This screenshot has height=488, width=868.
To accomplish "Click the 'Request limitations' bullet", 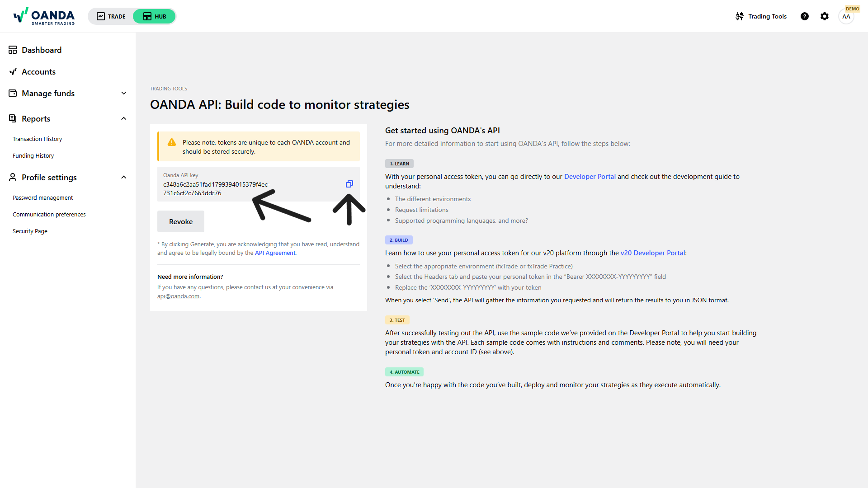I will (x=422, y=210).
